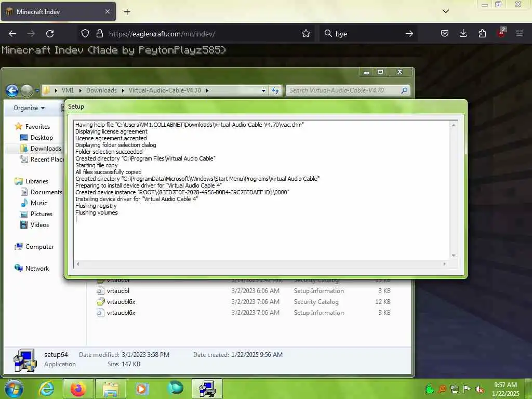Click Setup log scroll up arrow
Image resolution: width=532 pixels, height=399 pixels.
454,125
